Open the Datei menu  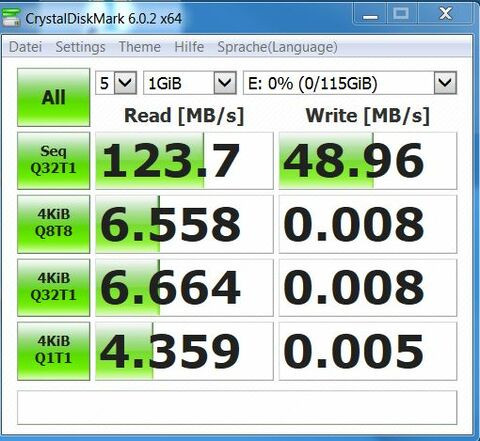click(x=25, y=47)
